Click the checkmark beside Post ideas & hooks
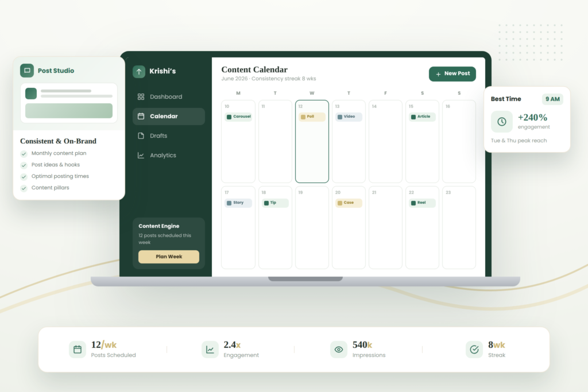 [24, 165]
